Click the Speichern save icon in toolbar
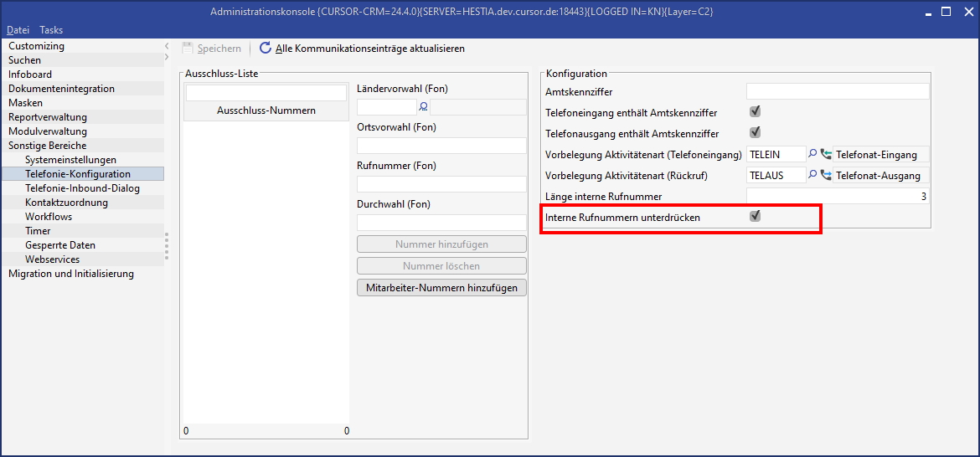 pos(188,49)
